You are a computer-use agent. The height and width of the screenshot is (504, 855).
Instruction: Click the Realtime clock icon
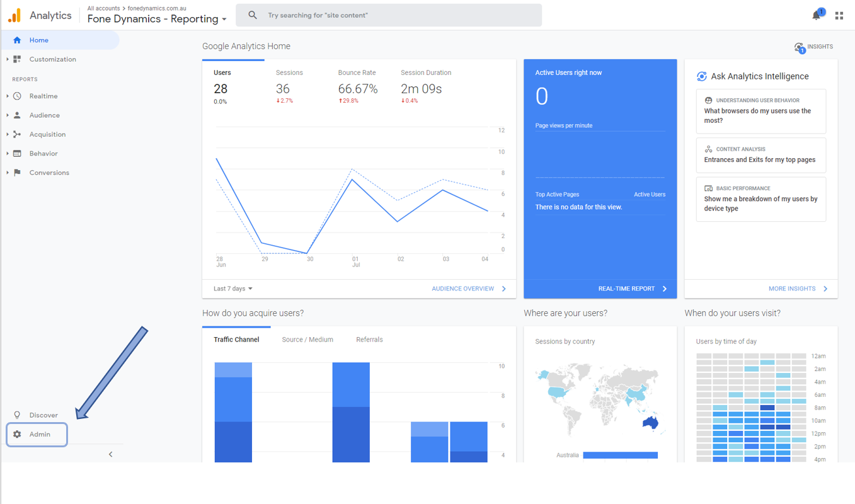17,96
